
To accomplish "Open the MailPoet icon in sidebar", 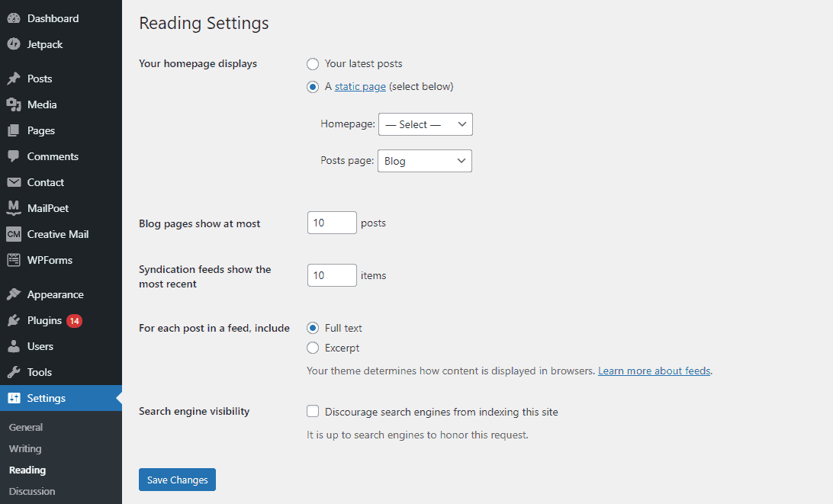I will [14, 208].
